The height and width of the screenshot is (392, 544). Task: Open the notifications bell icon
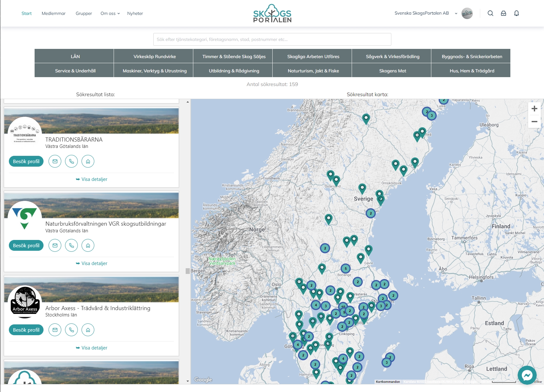[x=516, y=13]
